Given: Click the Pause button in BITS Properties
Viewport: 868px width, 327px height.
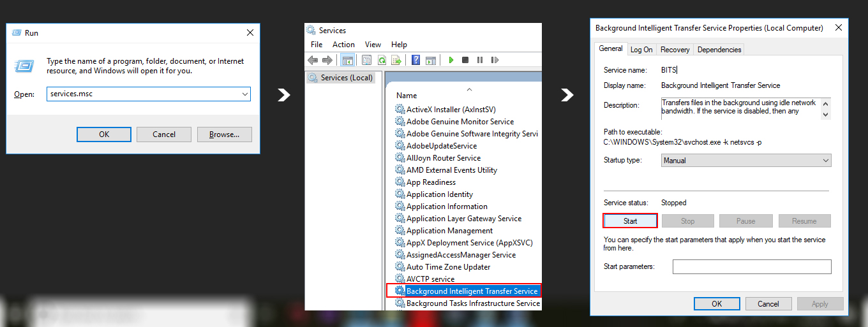Looking at the screenshot, I should [745, 221].
